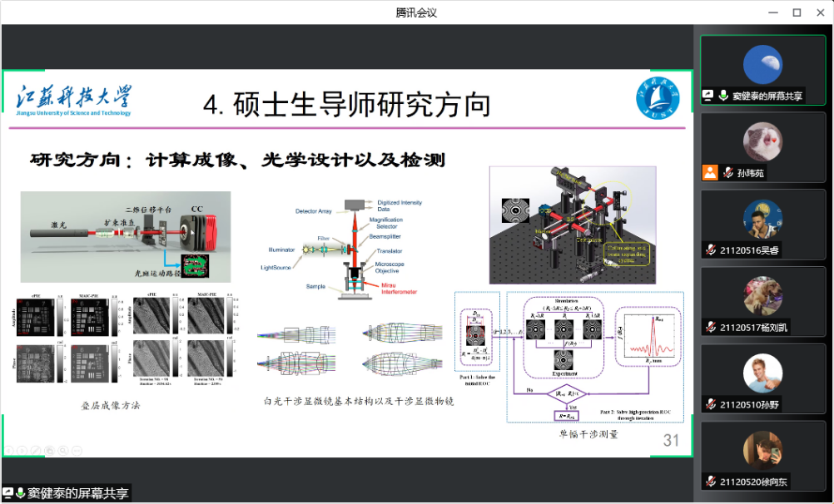Viewport: 834px width, 504px height.
Task: Click muted microphone icon next to 21120516吴睿
Action: 710,250
